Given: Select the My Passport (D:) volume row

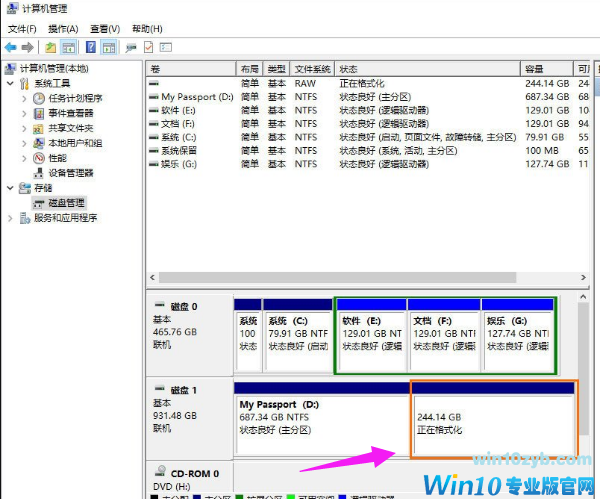Looking at the screenshot, I should [x=197, y=97].
